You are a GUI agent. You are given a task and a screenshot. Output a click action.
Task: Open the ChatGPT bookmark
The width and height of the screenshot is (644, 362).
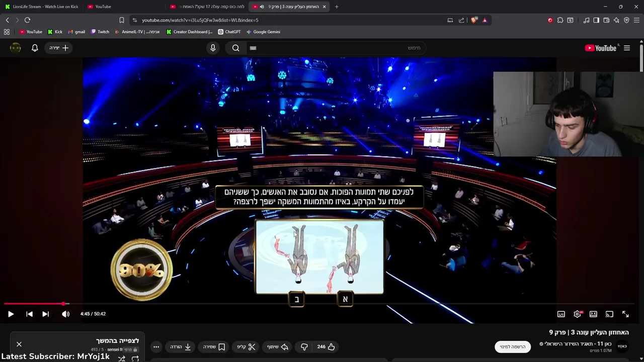(x=229, y=32)
